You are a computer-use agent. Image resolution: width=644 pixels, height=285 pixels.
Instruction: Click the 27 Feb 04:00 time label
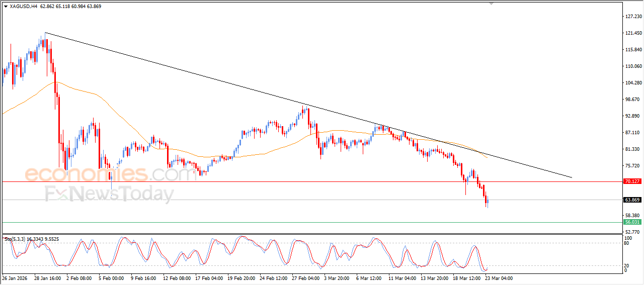[305, 278]
